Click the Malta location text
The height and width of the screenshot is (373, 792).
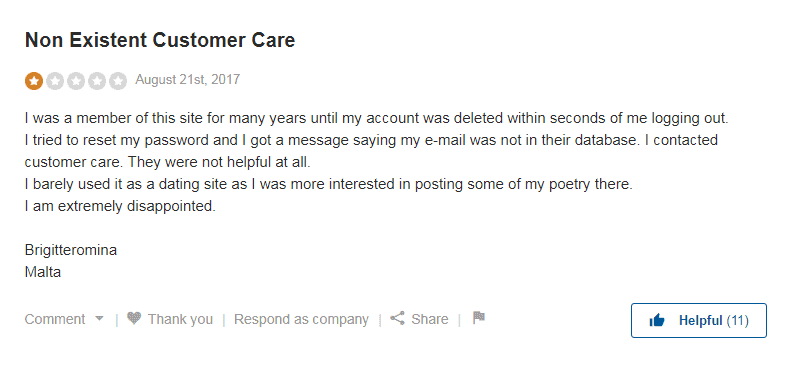[x=43, y=272]
